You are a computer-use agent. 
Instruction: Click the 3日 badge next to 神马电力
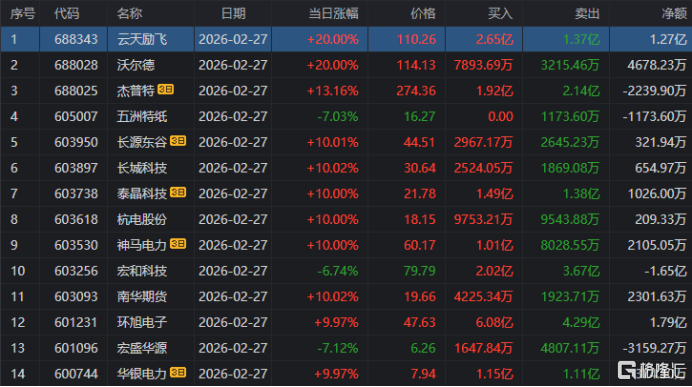pos(178,244)
